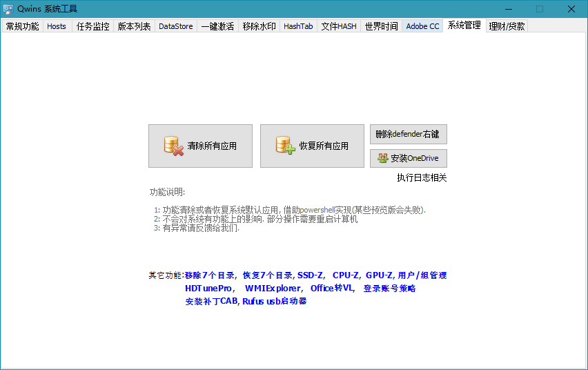Click the 恢复所有应用 button

[312, 146]
